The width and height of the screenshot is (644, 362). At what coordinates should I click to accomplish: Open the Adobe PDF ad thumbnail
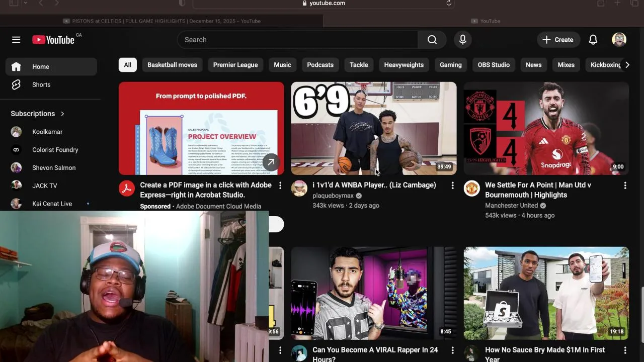click(201, 128)
